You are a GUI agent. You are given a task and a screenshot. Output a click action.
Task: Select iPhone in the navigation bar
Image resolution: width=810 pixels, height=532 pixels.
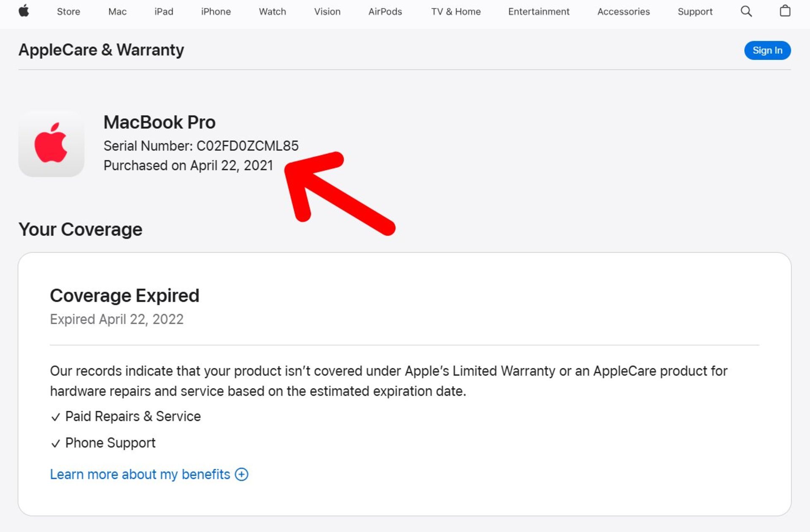(x=216, y=11)
